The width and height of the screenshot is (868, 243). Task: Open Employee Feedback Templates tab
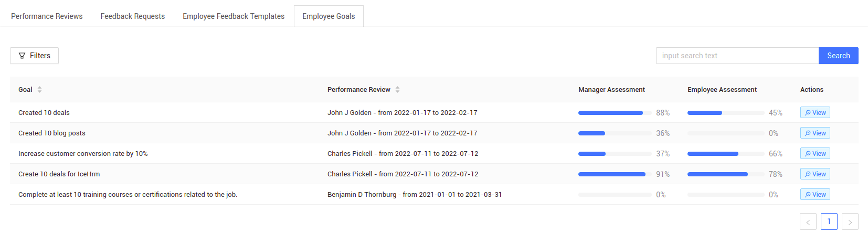pos(234,16)
